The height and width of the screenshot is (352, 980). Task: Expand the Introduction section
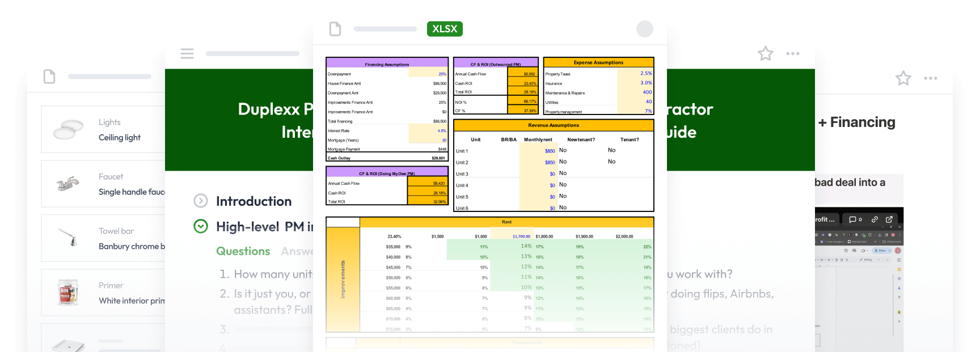201,201
